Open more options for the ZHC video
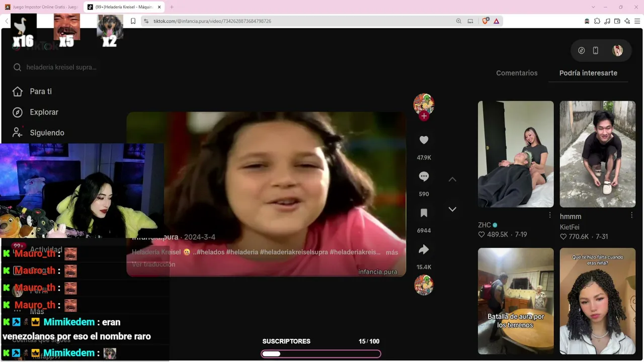This screenshot has height=362, width=644. click(549, 215)
